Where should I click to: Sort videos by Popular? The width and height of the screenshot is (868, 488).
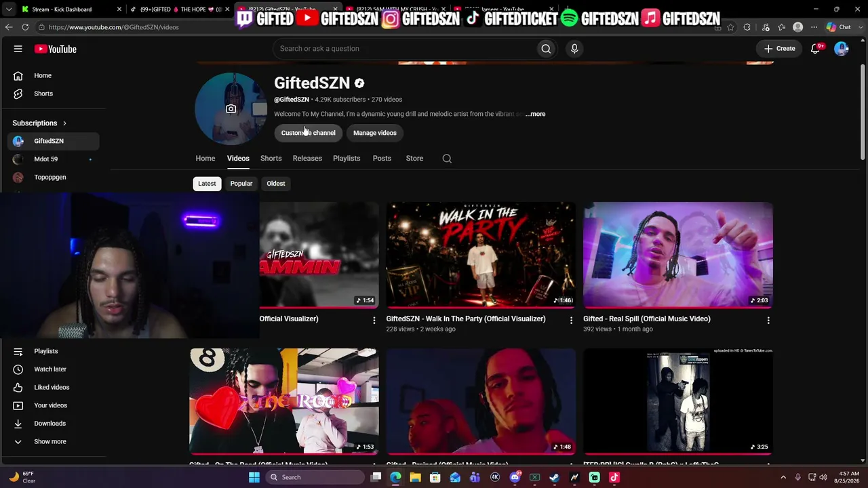(241, 184)
